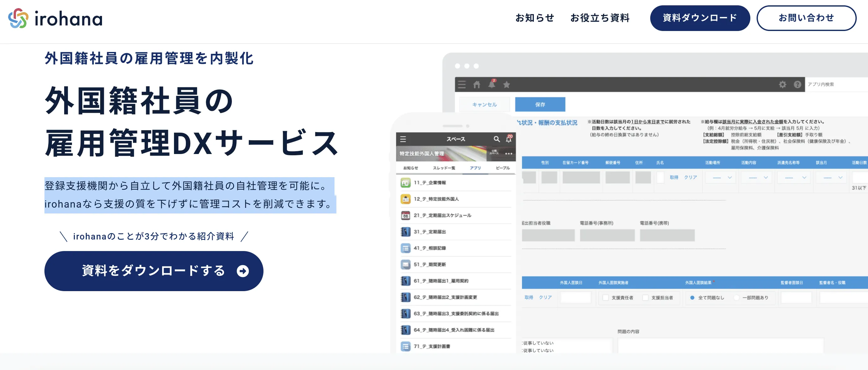Check the 支援担当者 checkbox
Image resolution: width=868 pixels, height=370 pixels.
pyautogui.click(x=645, y=298)
